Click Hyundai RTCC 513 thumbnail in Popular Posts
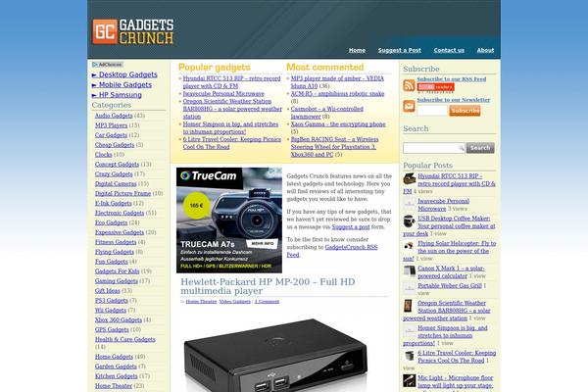This screenshot has height=392, width=588. point(409,178)
